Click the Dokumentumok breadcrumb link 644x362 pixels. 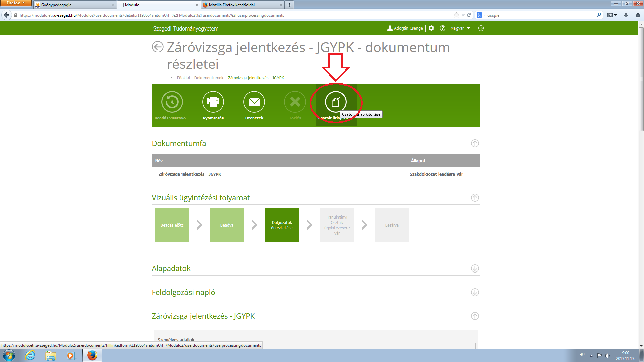209,78
